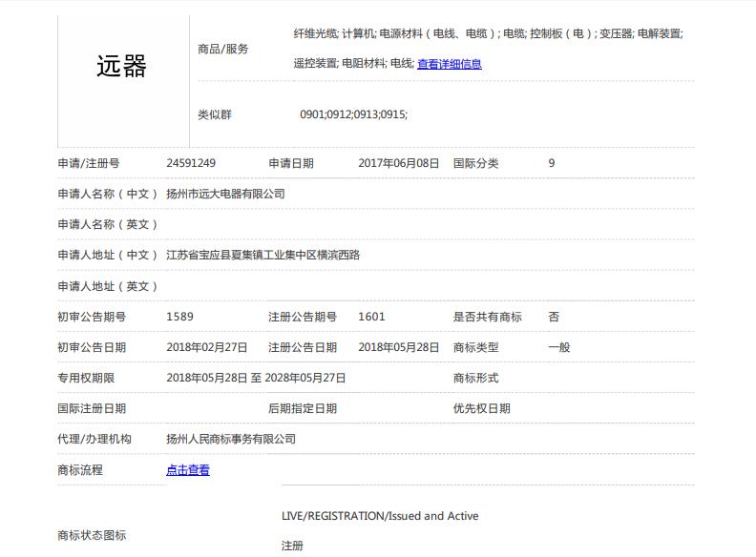Click the 注册公告期号 label
The width and height of the screenshot is (756, 557).
[303, 317]
